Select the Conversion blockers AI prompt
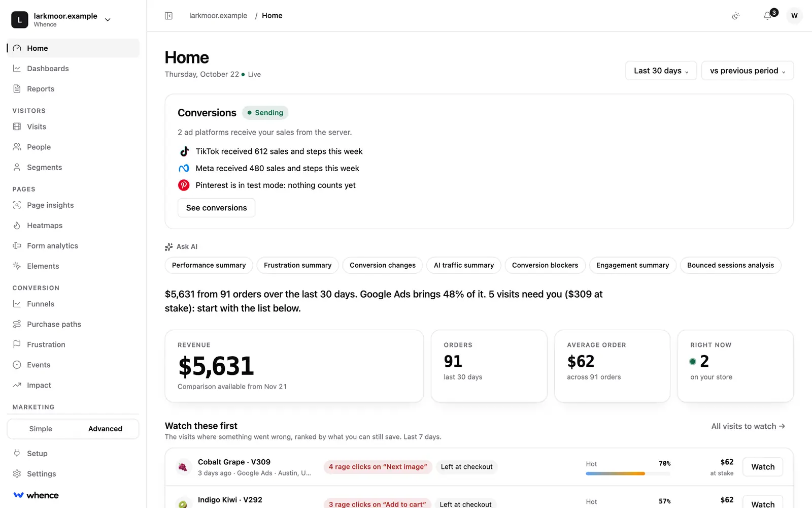The image size is (812, 508). (545, 265)
